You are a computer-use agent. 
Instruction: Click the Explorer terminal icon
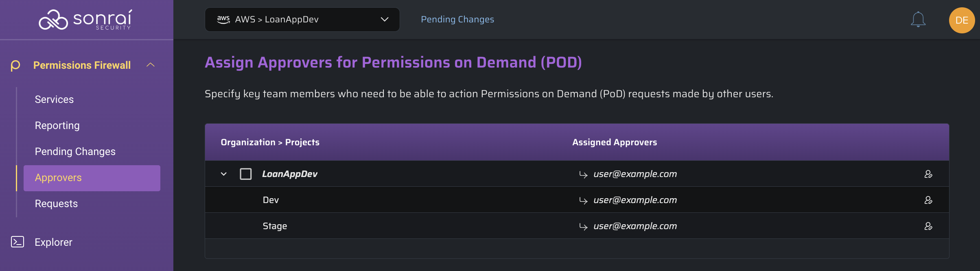click(17, 242)
